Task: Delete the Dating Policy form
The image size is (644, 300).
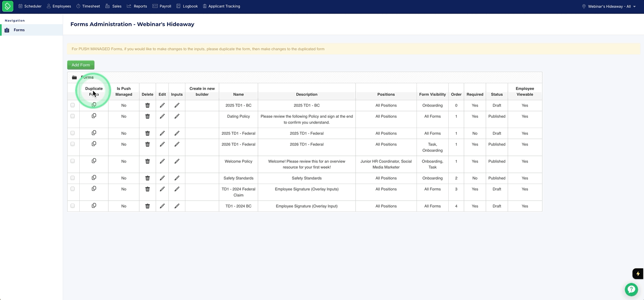Action: click(x=147, y=116)
